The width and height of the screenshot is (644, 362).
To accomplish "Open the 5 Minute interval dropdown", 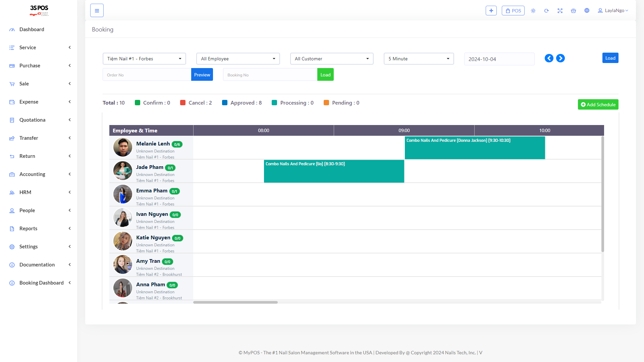I will click(x=419, y=59).
